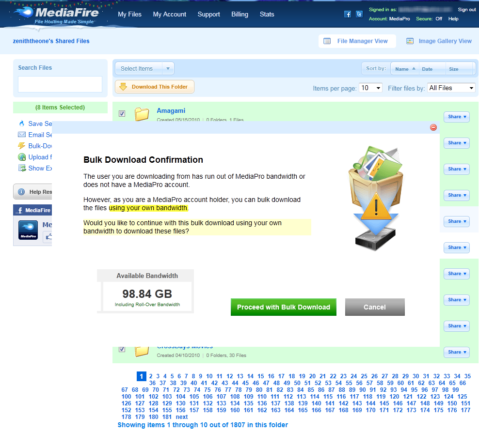Viewport: 479px width, 448px height.
Task: Go to page 2 of files
Action: coord(151,376)
